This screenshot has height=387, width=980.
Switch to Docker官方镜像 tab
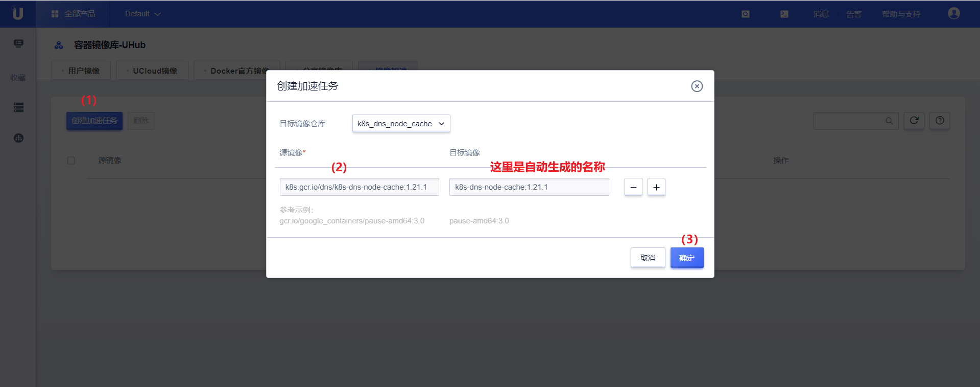tap(237, 71)
